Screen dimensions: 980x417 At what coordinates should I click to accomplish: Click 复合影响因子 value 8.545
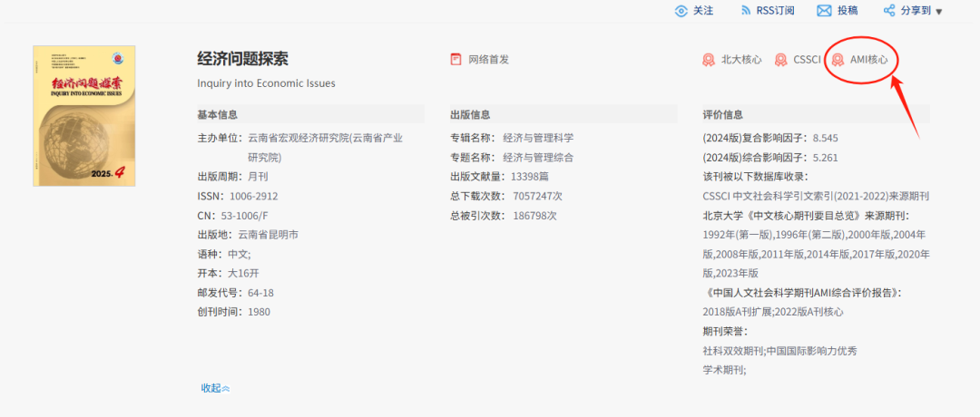pyautogui.click(x=825, y=138)
